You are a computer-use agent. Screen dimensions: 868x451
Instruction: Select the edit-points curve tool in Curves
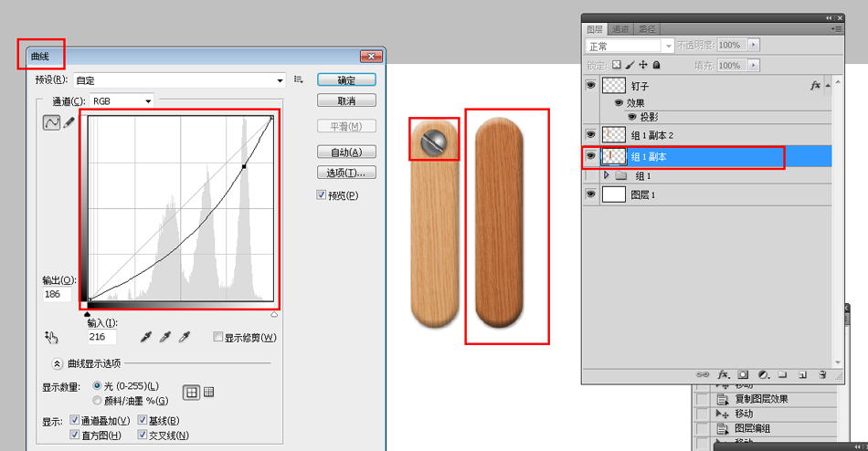[x=51, y=122]
